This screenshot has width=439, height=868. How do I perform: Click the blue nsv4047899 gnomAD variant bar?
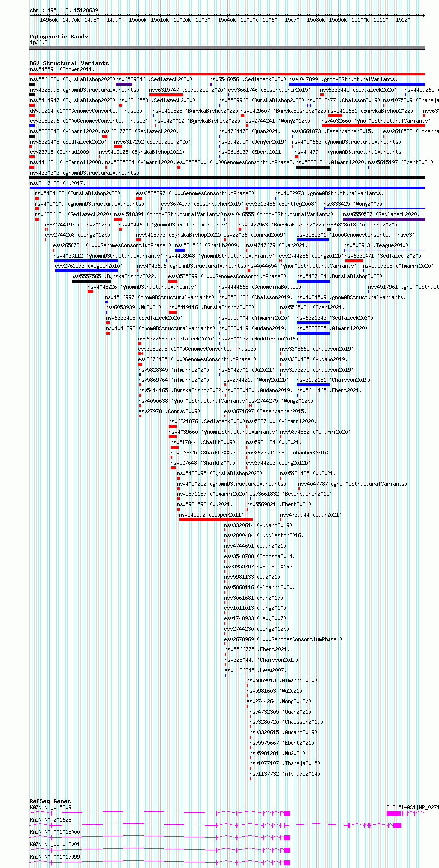pos(357,84)
